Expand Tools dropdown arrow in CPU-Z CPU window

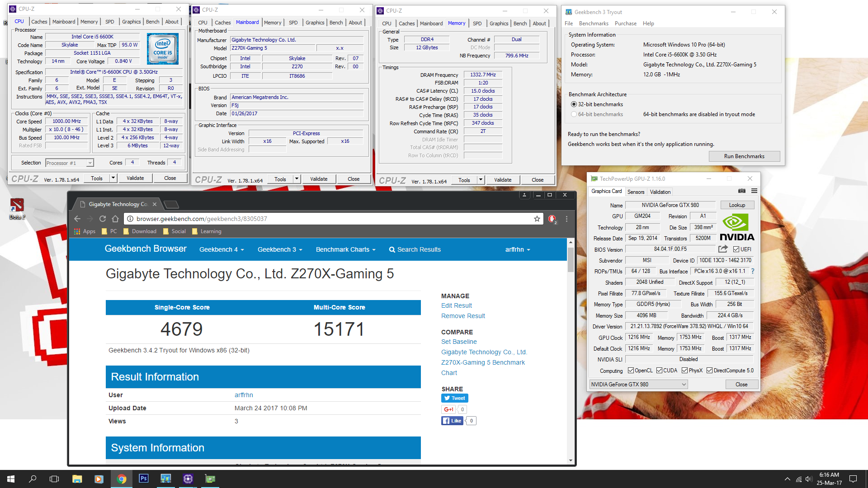click(x=113, y=178)
